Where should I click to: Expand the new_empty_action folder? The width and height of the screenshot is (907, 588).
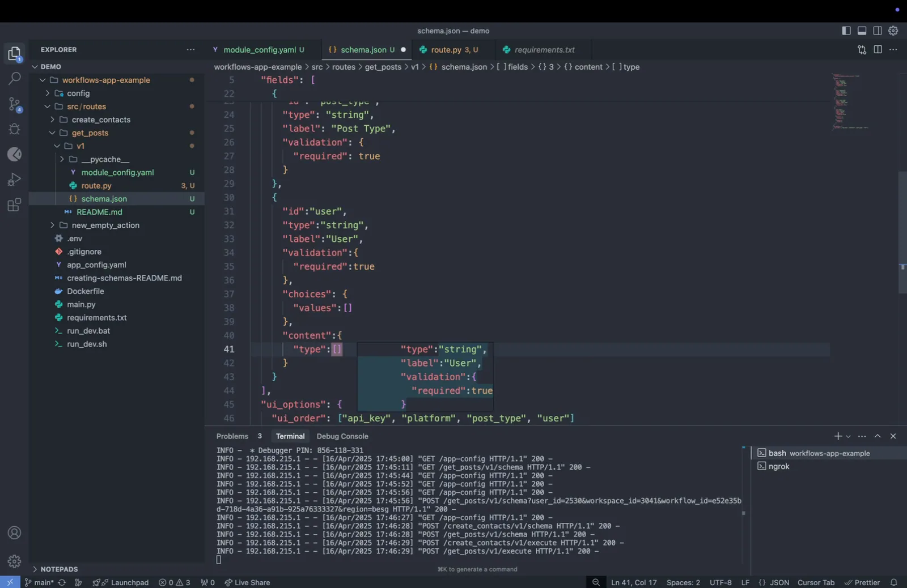coord(117,225)
